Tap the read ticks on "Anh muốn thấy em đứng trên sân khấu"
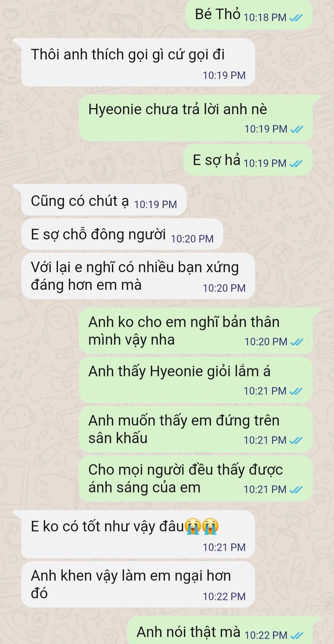The image size is (334, 644). [296, 440]
